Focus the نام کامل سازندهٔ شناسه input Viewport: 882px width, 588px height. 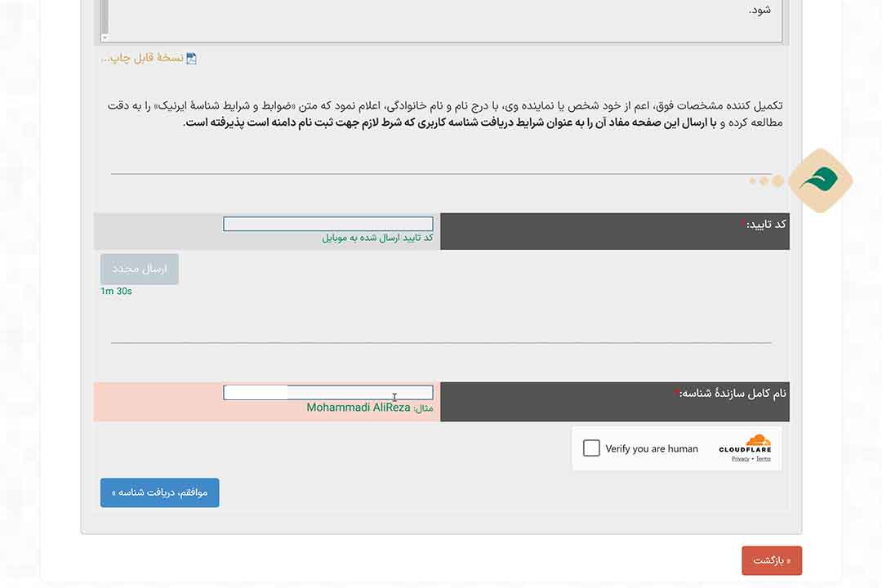328,392
